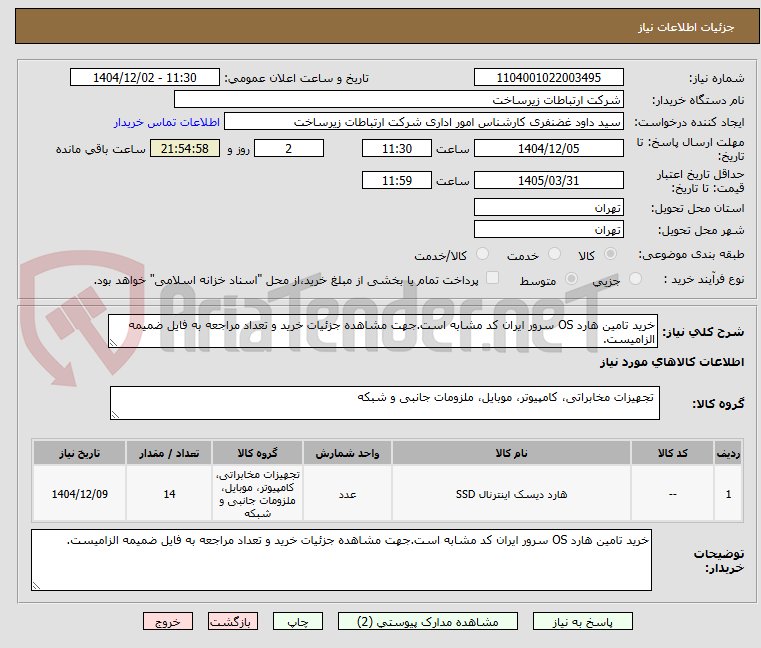Select the متوسط purchase type radio
The width and height of the screenshot is (761, 648).
[571, 279]
